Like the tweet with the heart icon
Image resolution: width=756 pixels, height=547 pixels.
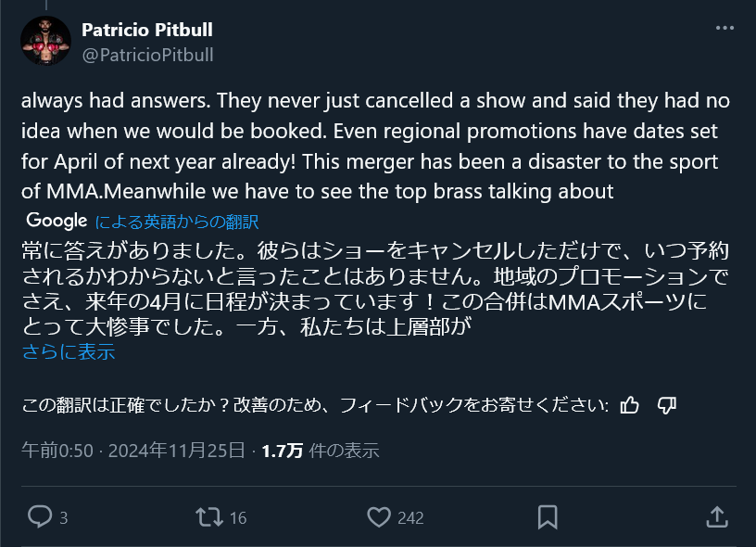[x=378, y=516]
